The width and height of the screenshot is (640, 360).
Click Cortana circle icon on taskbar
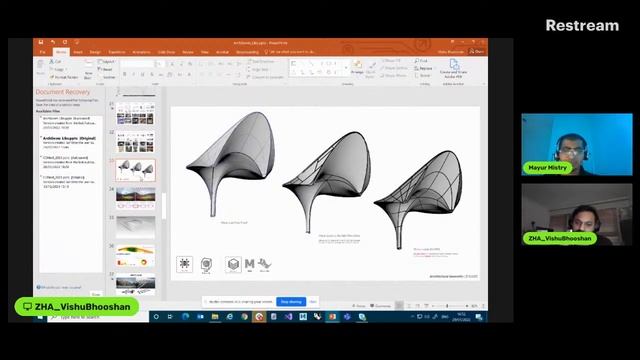[156, 317]
